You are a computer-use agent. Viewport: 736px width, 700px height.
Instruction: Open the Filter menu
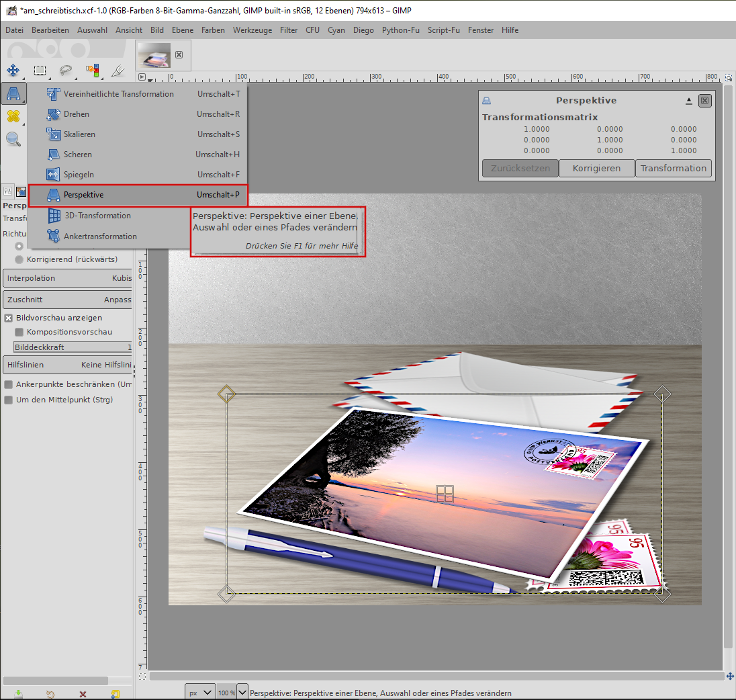289,30
